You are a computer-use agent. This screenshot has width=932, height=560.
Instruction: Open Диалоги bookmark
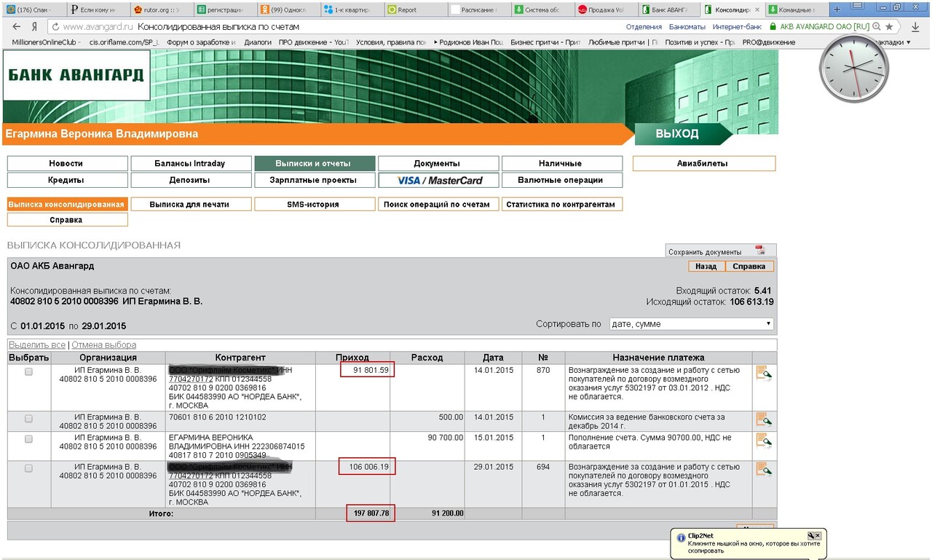[x=258, y=42]
